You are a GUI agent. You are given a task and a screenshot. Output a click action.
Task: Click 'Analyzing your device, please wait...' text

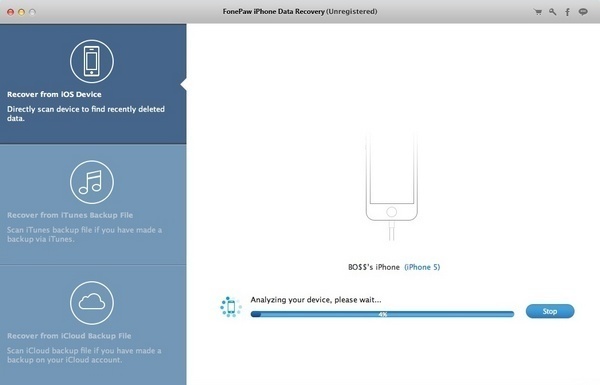coord(316,300)
